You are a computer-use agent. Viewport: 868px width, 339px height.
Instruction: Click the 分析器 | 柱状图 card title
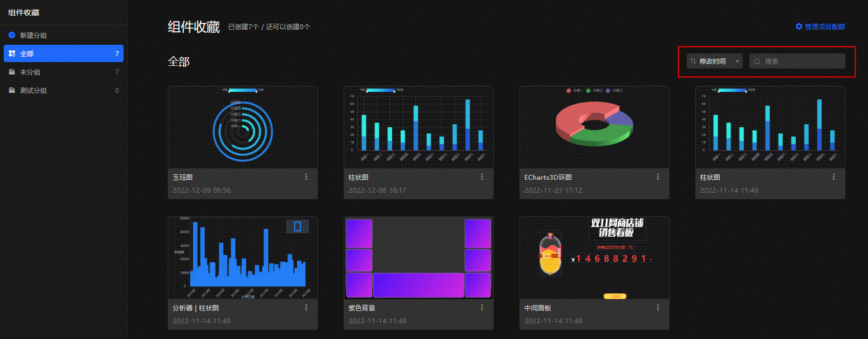coord(196,308)
